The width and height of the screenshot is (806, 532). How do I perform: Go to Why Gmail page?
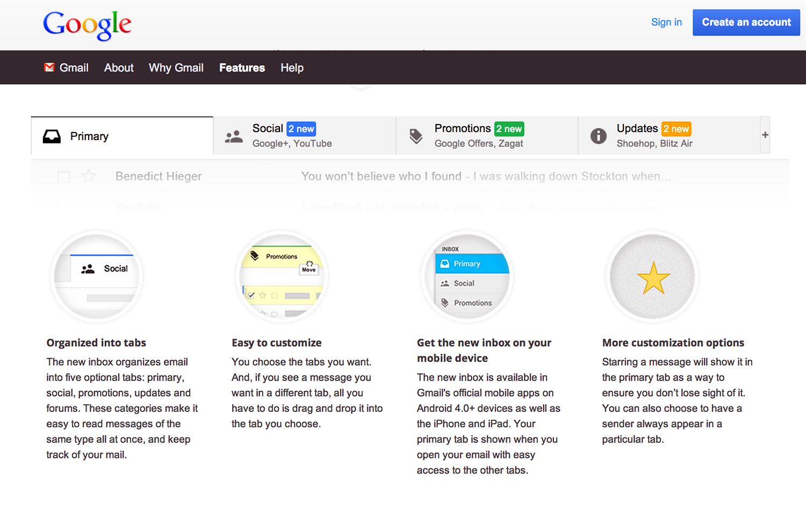[176, 68]
